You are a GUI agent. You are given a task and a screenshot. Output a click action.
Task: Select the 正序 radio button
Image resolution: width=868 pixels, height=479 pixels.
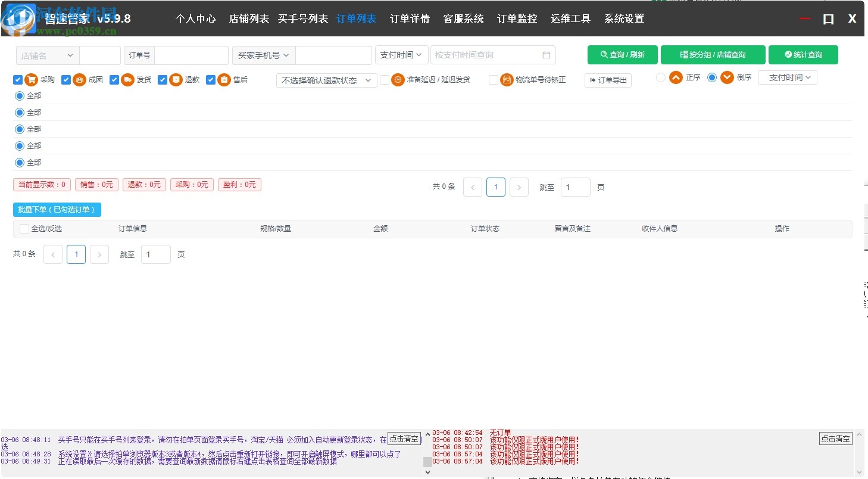pyautogui.click(x=661, y=77)
